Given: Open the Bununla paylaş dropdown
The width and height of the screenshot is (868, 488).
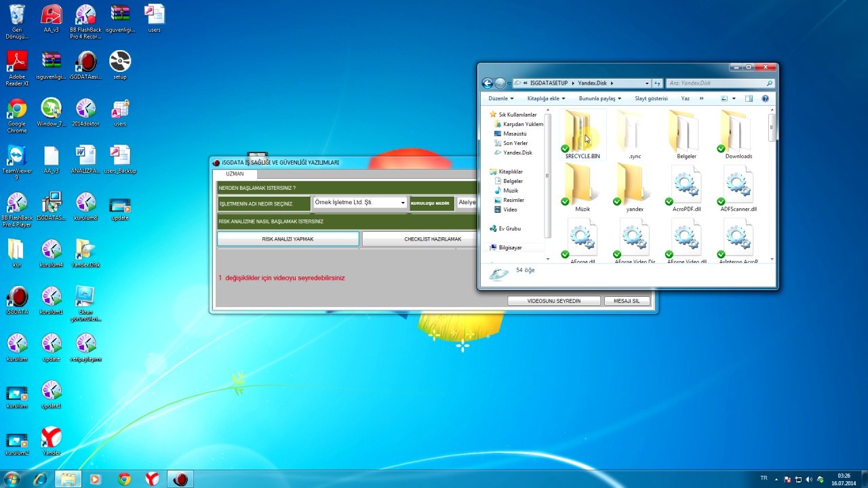Looking at the screenshot, I should point(599,98).
